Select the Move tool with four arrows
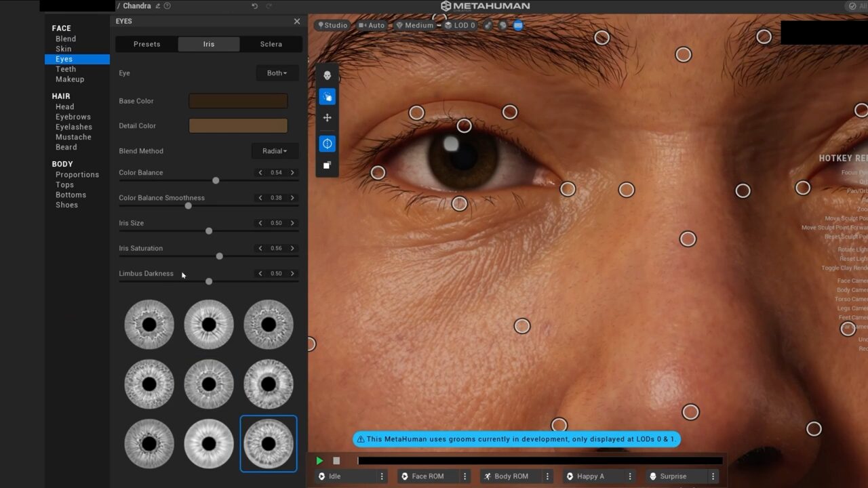This screenshot has height=488, width=868. click(327, 118)
